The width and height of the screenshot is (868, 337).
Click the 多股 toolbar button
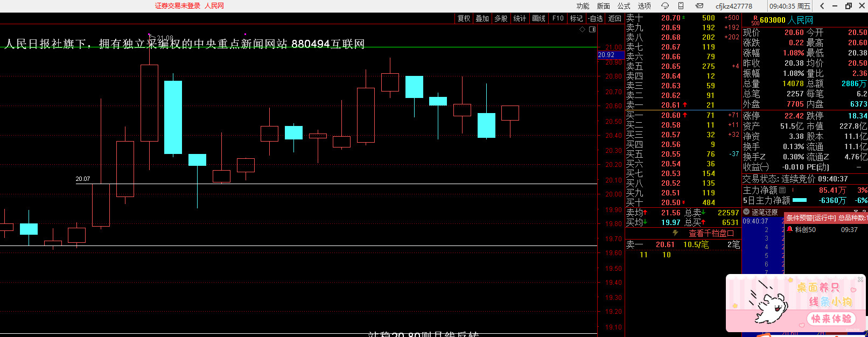(x=501, y=18)
